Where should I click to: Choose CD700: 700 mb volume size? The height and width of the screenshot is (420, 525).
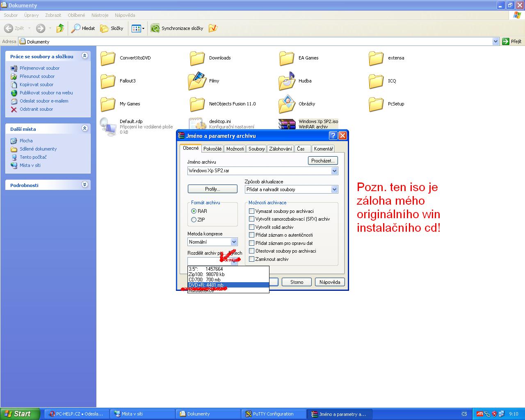click(228, 280)
